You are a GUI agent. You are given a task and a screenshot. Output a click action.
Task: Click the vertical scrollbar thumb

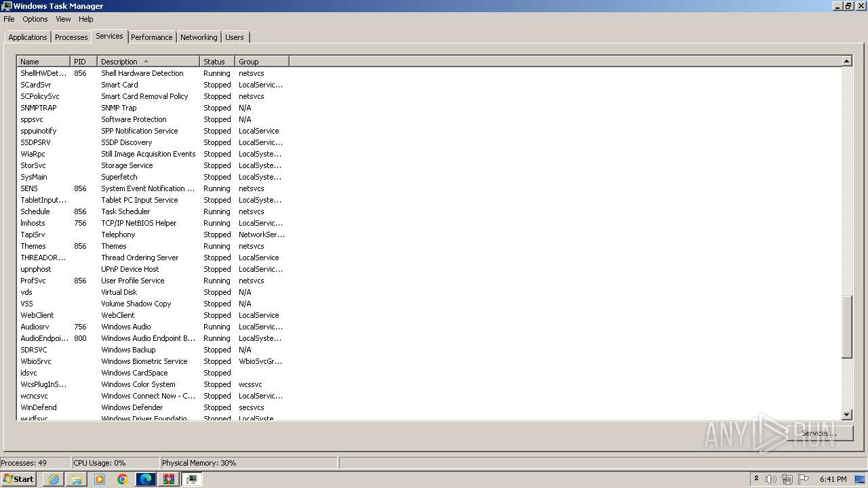(846, 327)
